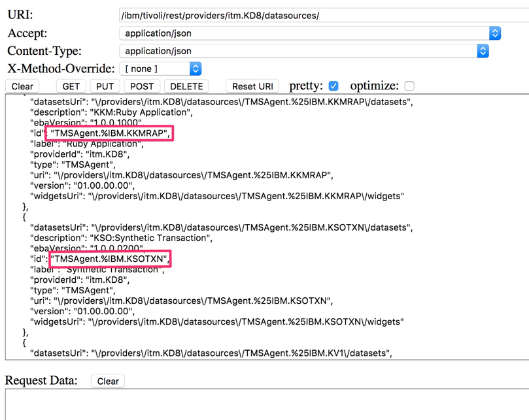Click the DELETE button
529x420 pixels.
[186, 86]
